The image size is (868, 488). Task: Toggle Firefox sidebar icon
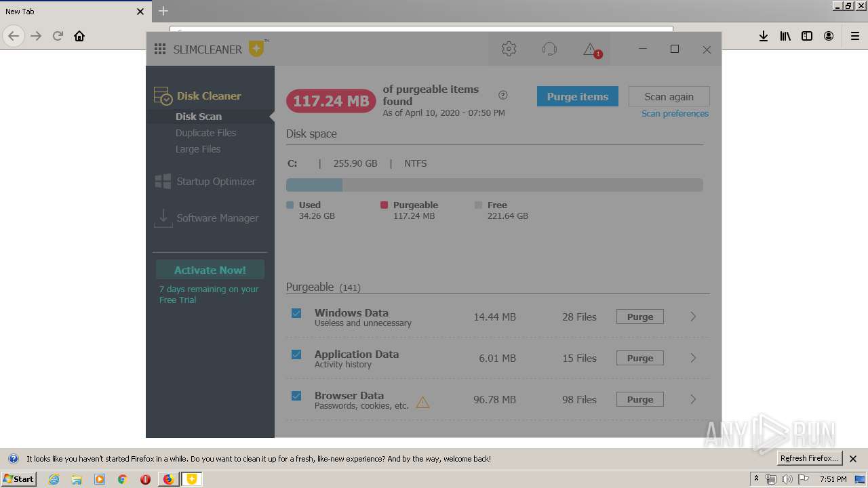pyautogui.click(x=807, y=36)
